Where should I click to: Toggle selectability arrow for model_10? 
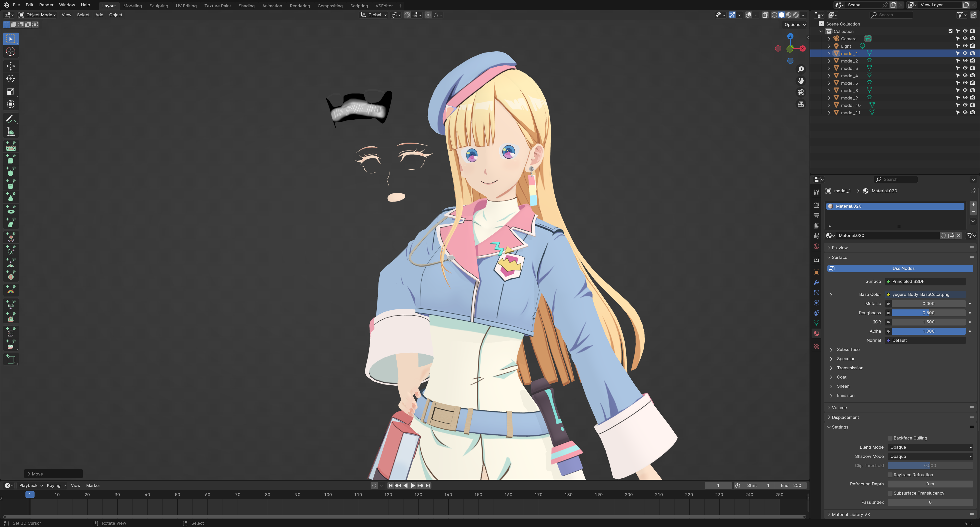point(958,105)
